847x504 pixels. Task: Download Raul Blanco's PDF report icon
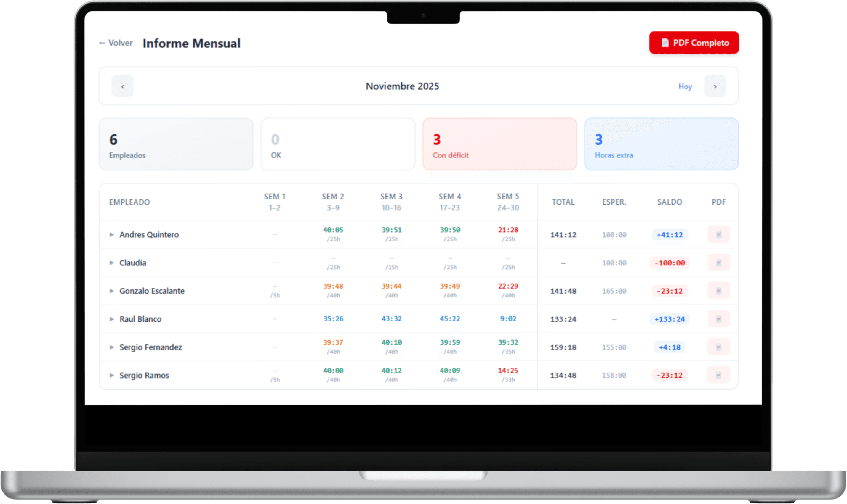(718, 319)
